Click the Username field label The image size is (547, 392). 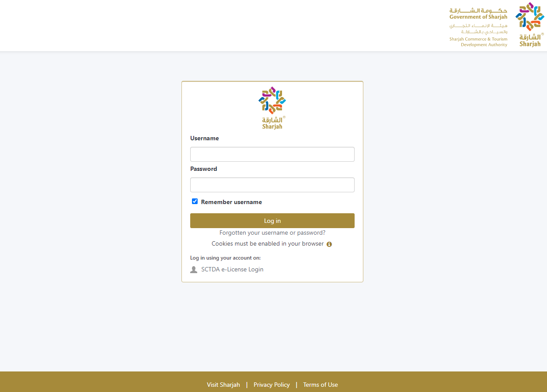(204, 138)
